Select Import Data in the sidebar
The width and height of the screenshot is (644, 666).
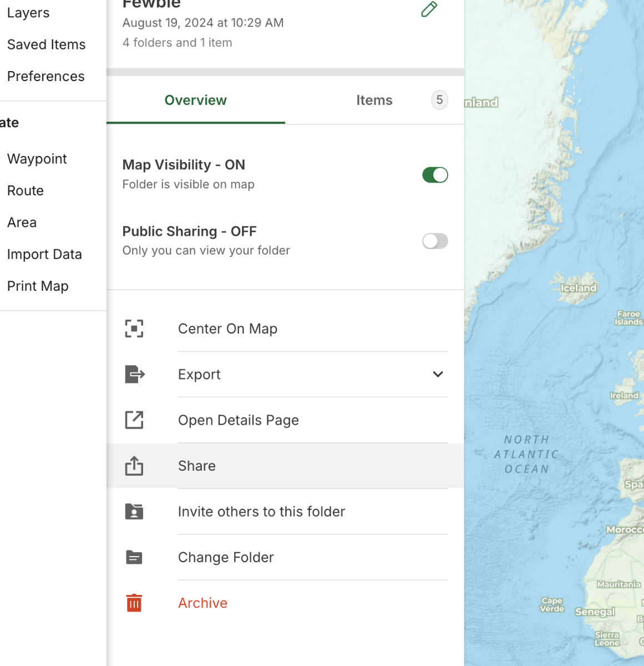coord(44,254)
